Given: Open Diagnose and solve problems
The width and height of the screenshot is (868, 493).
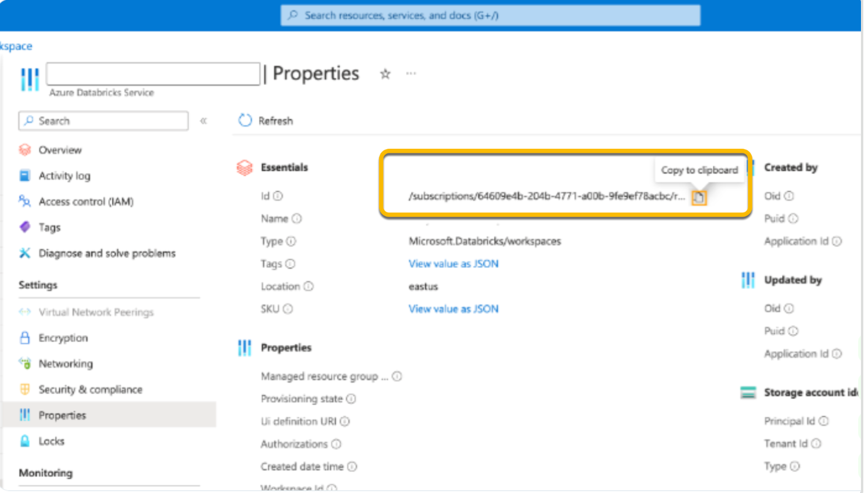Looking at the screenshot, I should click(107, 253).
